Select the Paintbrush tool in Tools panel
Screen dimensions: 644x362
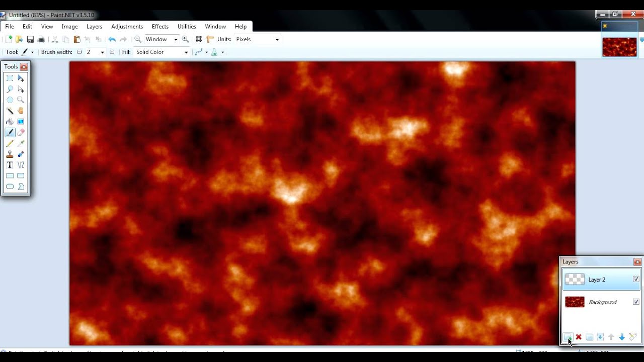tap(10, 132)
